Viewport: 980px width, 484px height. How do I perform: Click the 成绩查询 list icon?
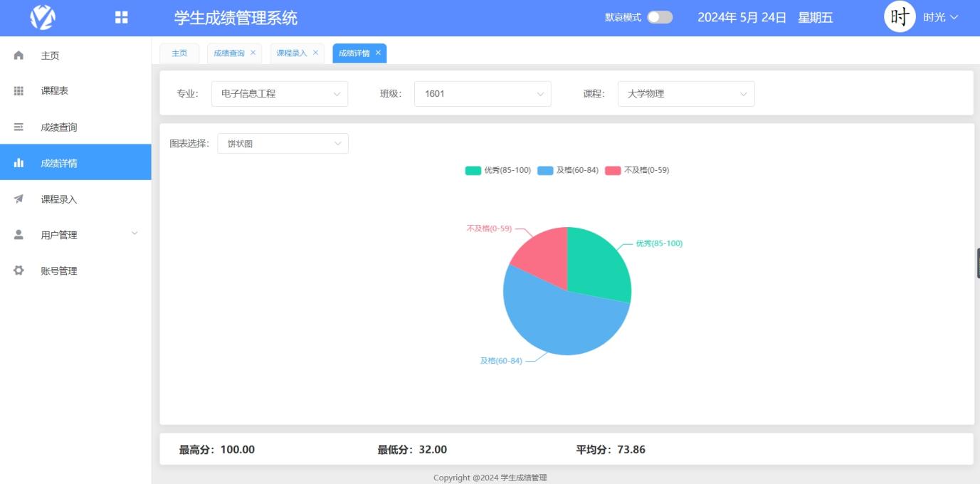point(18,127)
